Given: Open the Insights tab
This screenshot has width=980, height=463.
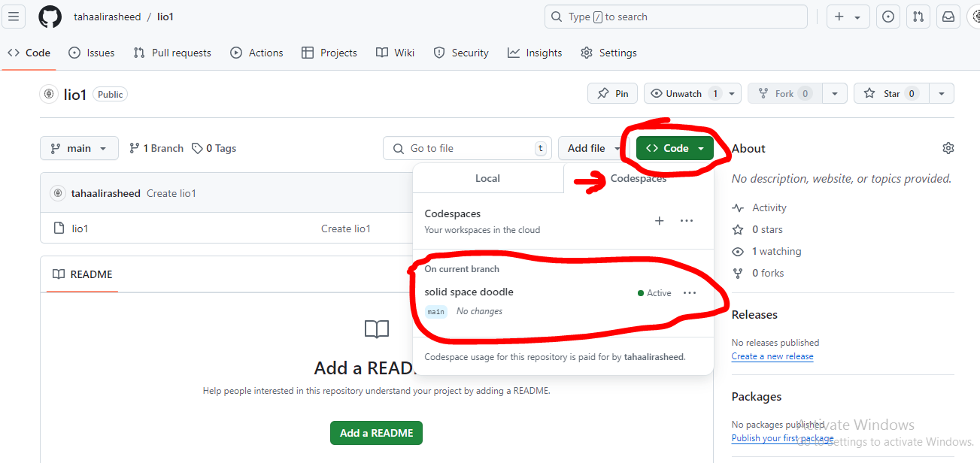Looking at the screenshot, I should [535, 53].
